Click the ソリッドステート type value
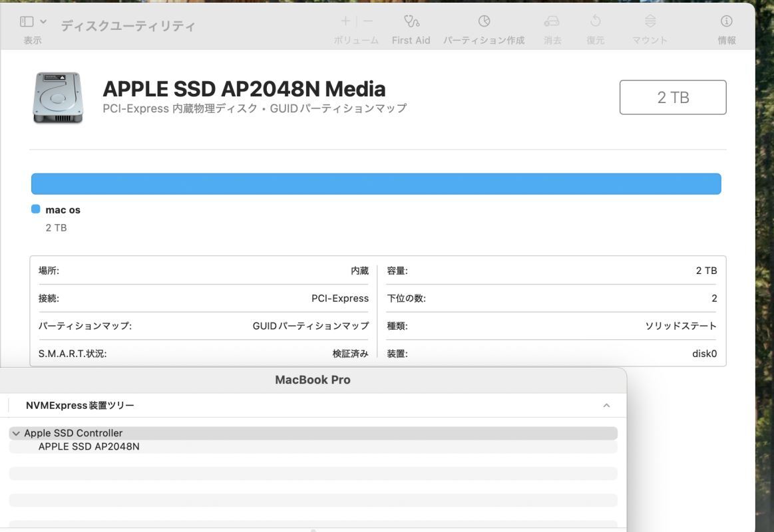The height and width of the screenshot is (532, 774). coord(681,326)
